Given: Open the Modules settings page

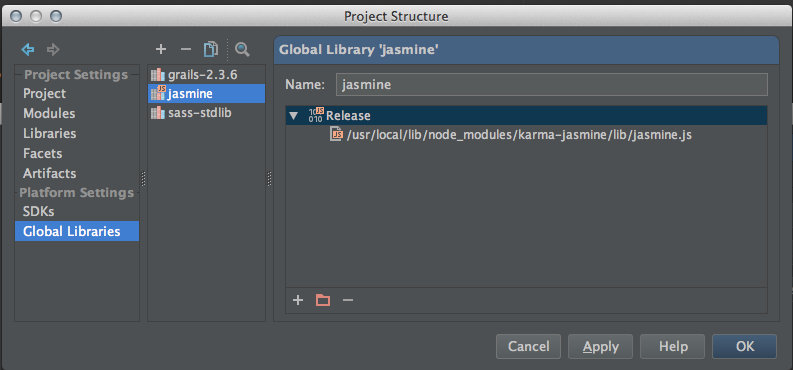Looking at the screenshot, I should click(x=49, y=113).
